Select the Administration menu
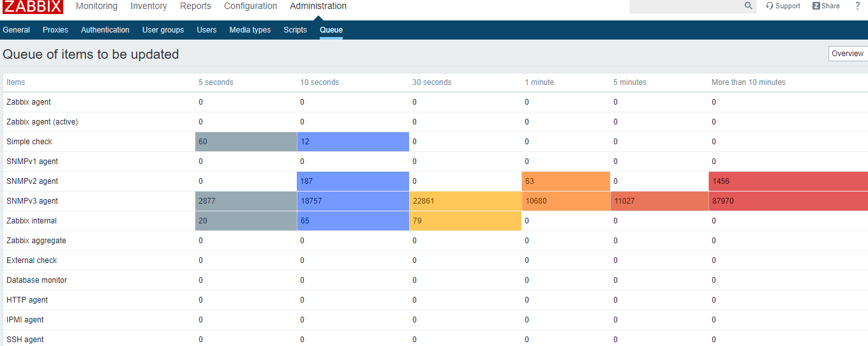 pyautogui.click(x=318, y=6)
